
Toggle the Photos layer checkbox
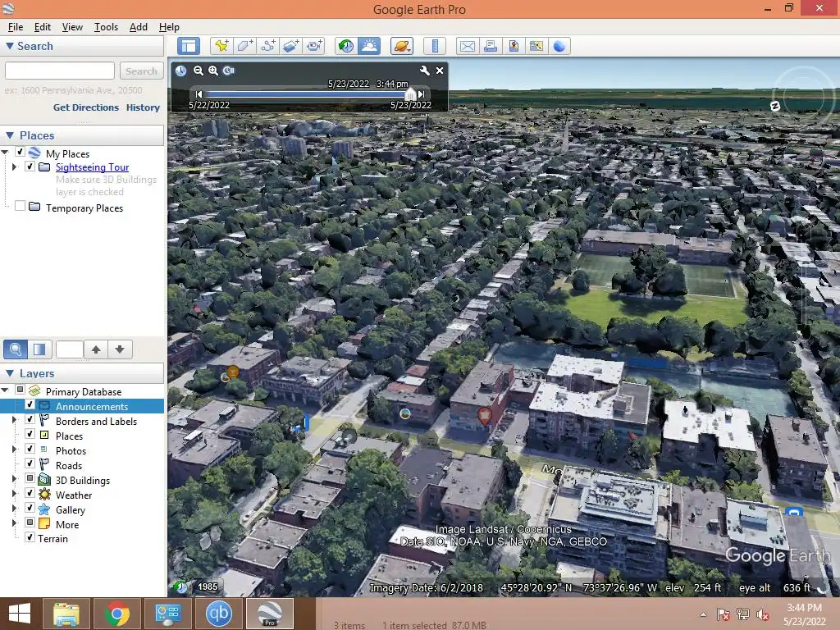click(30, 450)
